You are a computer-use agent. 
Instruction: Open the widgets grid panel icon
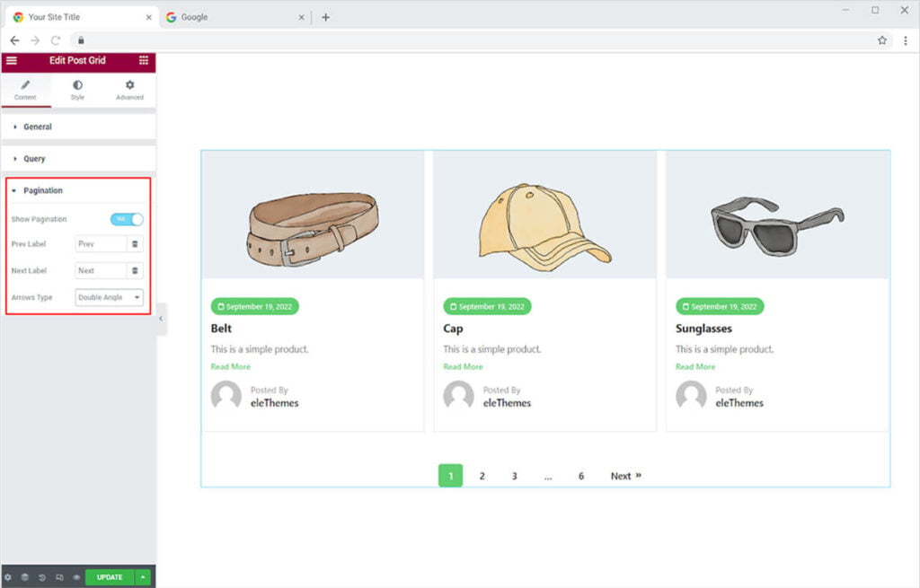coord(144,61)
